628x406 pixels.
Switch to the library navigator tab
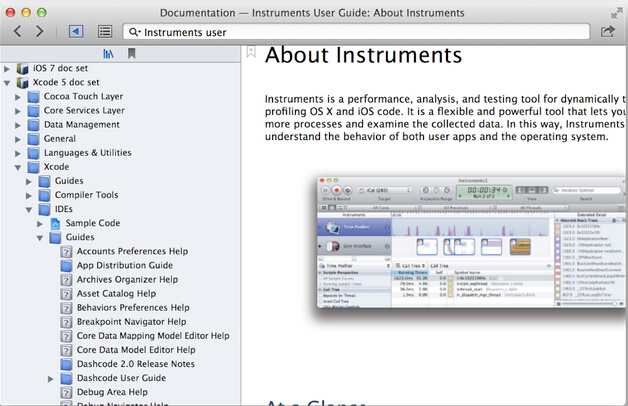coord(109,54)
